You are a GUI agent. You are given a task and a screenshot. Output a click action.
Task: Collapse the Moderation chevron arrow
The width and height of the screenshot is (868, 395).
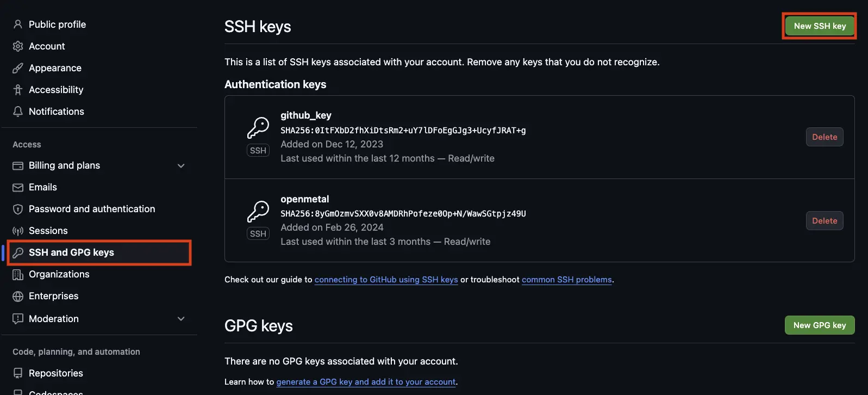pyautogui.click(x=181, y=318)
